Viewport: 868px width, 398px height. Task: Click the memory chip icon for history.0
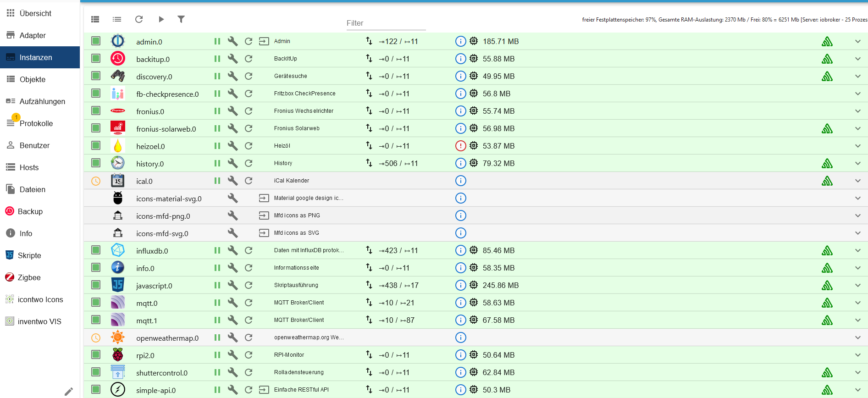474,163
